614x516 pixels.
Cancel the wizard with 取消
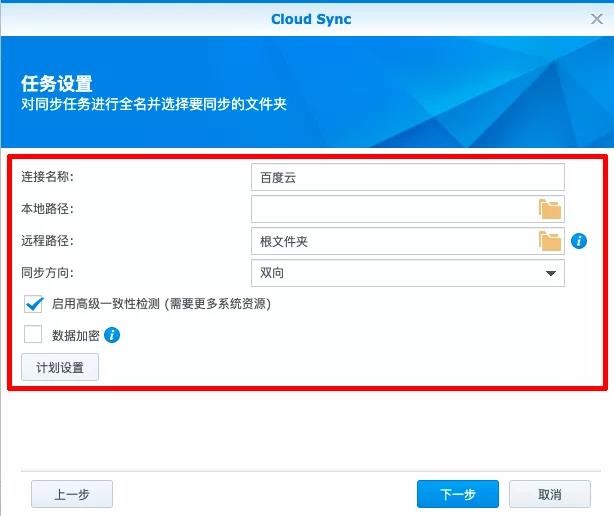point(550,494)
